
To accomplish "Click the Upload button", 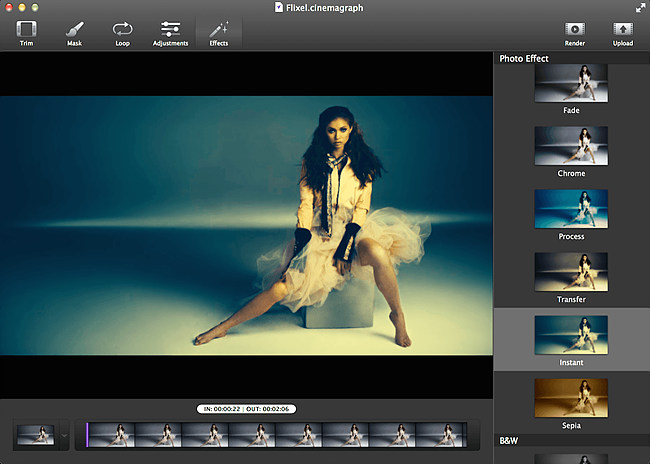I will click(623, 33).
